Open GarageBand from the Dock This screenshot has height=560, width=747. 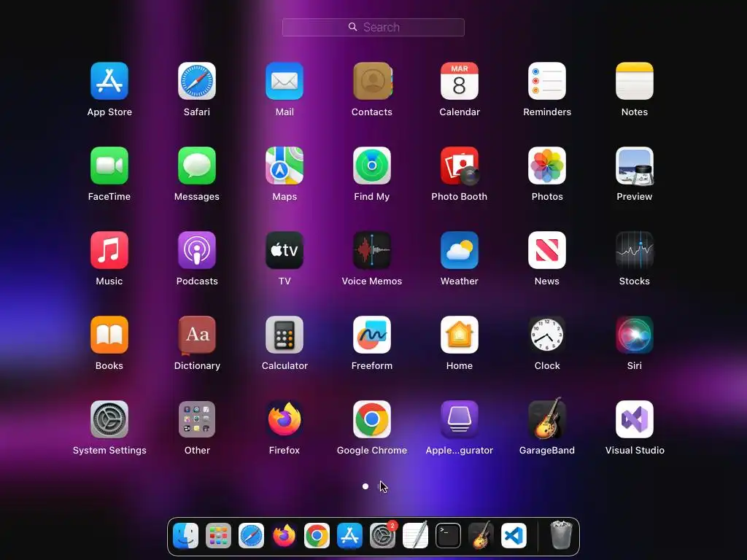point(481,536)
